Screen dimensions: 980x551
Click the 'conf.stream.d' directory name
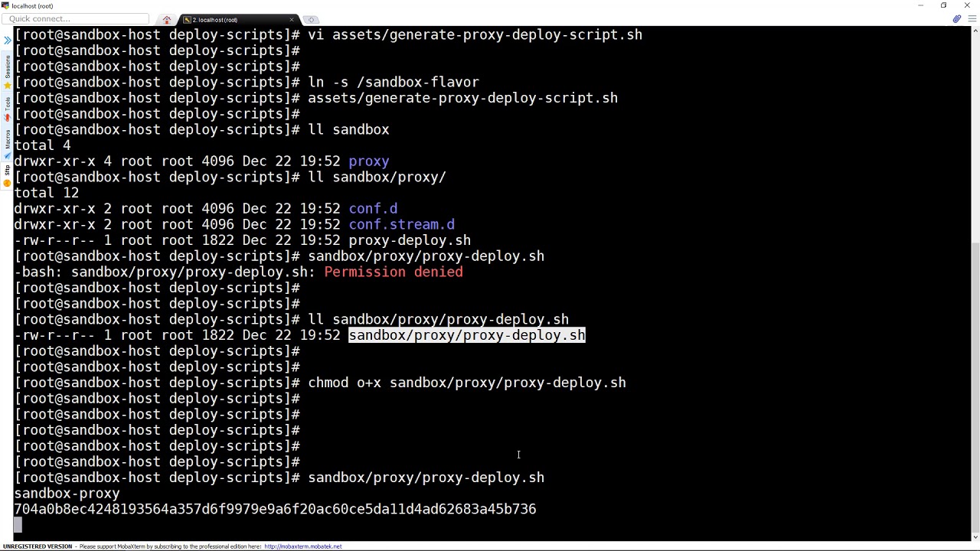click(401, 224)
